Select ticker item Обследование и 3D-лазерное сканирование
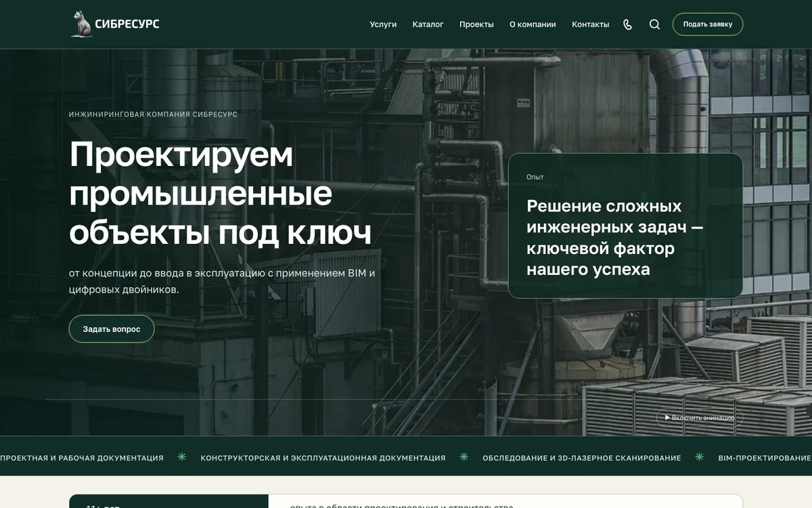812x508 pixels. tap(582, 458)
